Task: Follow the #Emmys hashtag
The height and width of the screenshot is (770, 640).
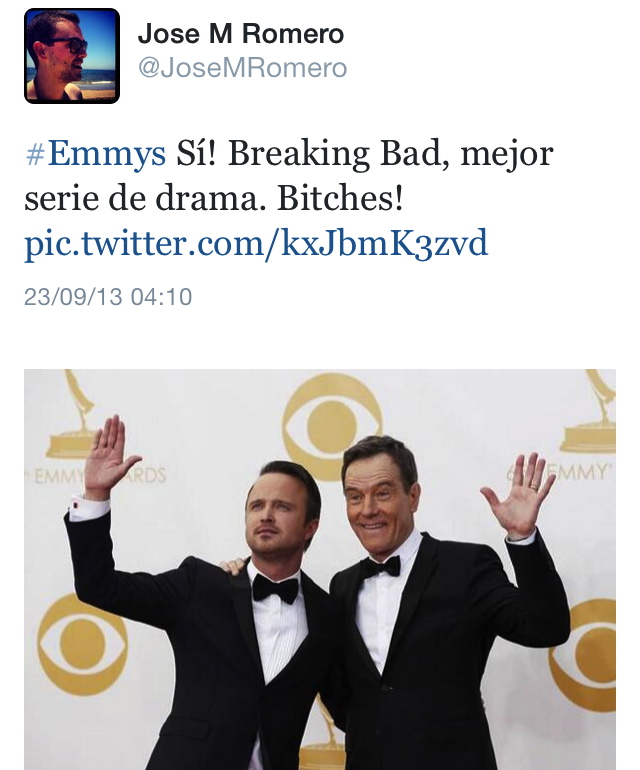Action: pyautogui.click(x=95, y=153)
